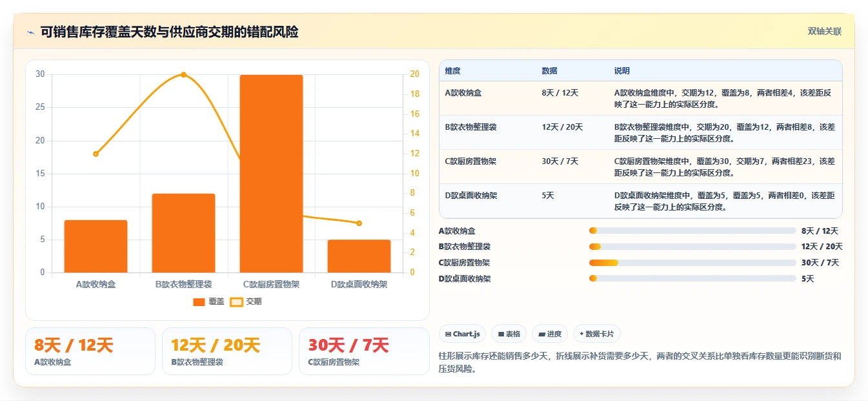This screenshot has width=868, height=401.
Task: Click the line point above A款收纳盒 bar
Action: click(96, 154)
